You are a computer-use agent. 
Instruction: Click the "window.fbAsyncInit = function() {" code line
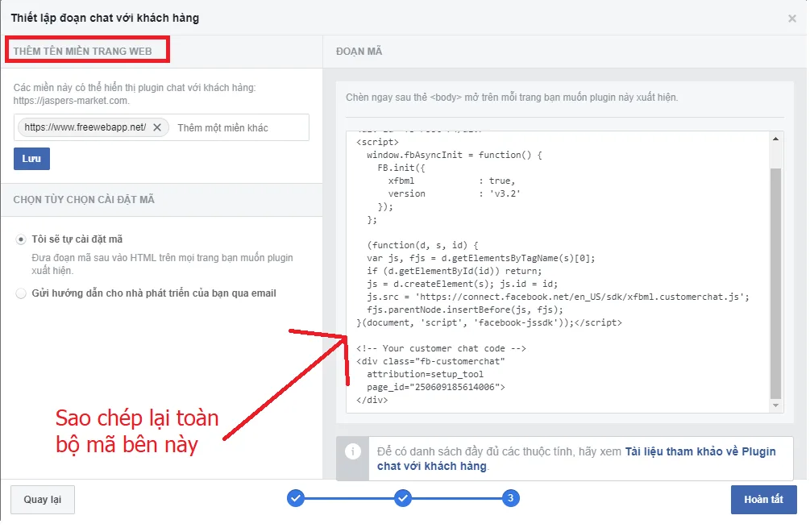click(454, 155)
